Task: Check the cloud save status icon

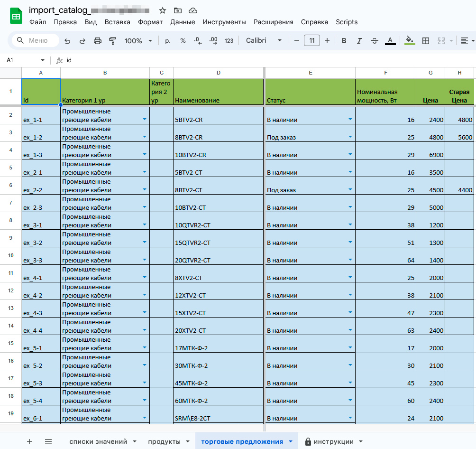Action: [x=193, y=10]
